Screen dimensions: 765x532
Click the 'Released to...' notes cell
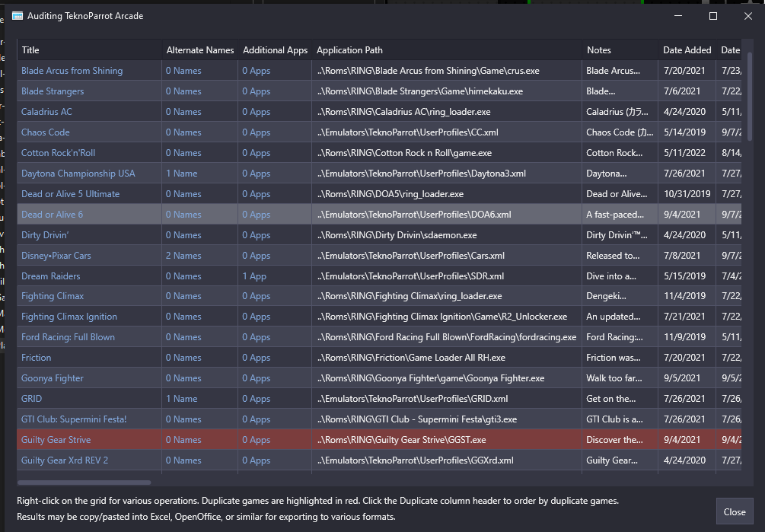(x=620, y=255)
